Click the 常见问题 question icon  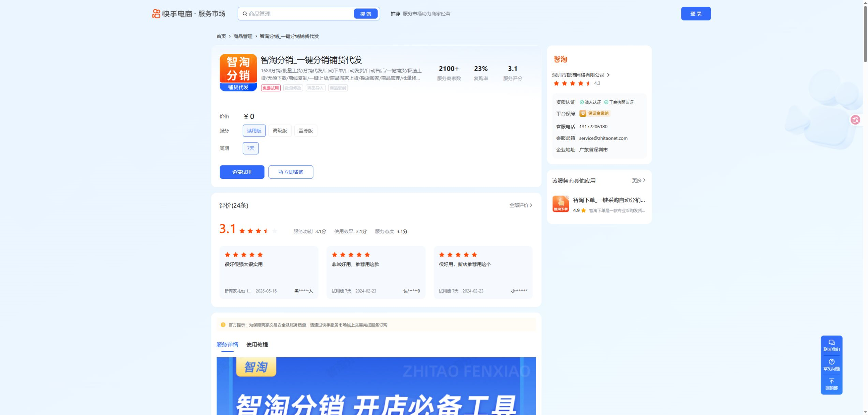click(x=831, y=362)
